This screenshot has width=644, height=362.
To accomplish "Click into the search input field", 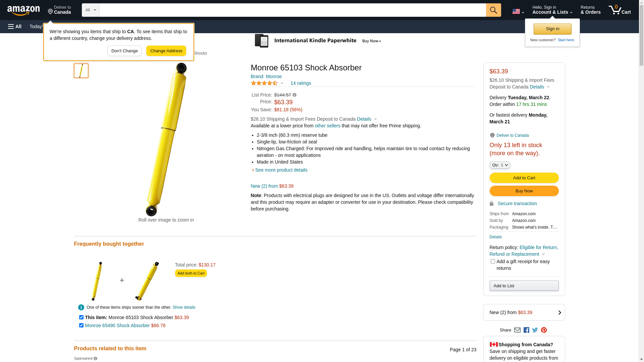I will [x=292, y=10].
